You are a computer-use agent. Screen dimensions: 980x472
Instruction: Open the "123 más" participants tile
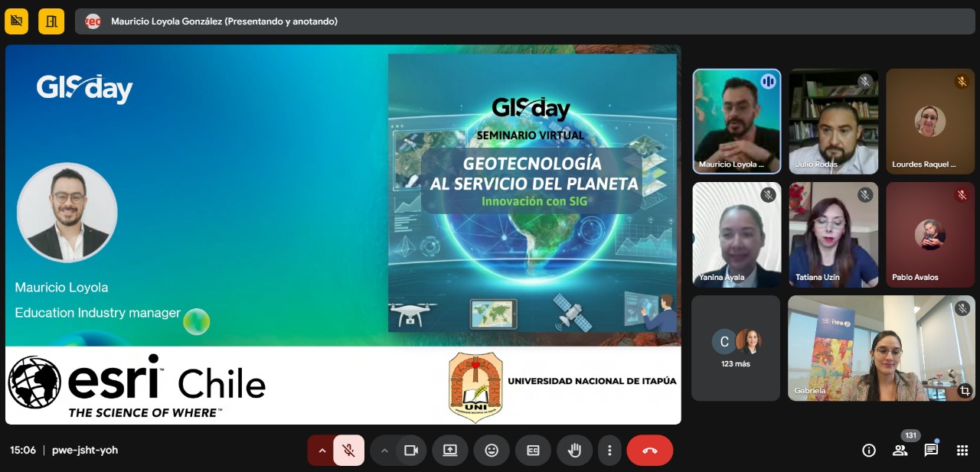pyautogui.click(x=736, y=348)
